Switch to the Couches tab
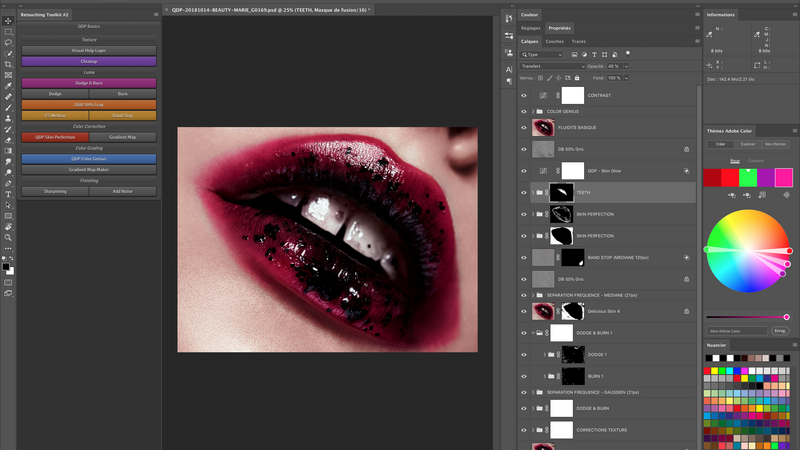 (x=555, y=41)
